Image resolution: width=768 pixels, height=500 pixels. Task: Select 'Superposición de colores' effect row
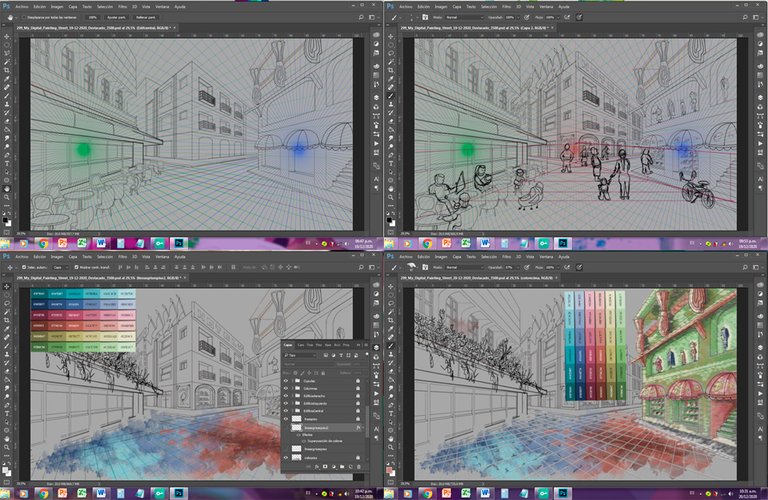pyautogui.click(x=325, y=441)
